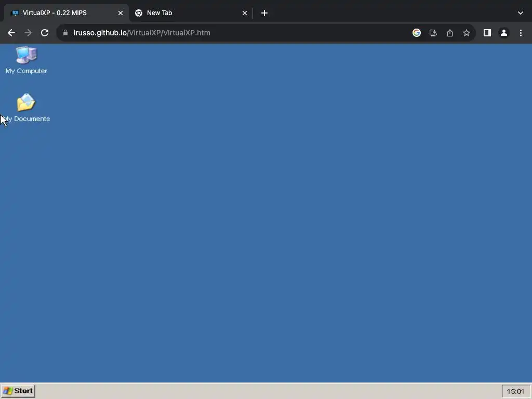
Task: Click the 15:01 taskbar clock
Action: tap(515, 391)
